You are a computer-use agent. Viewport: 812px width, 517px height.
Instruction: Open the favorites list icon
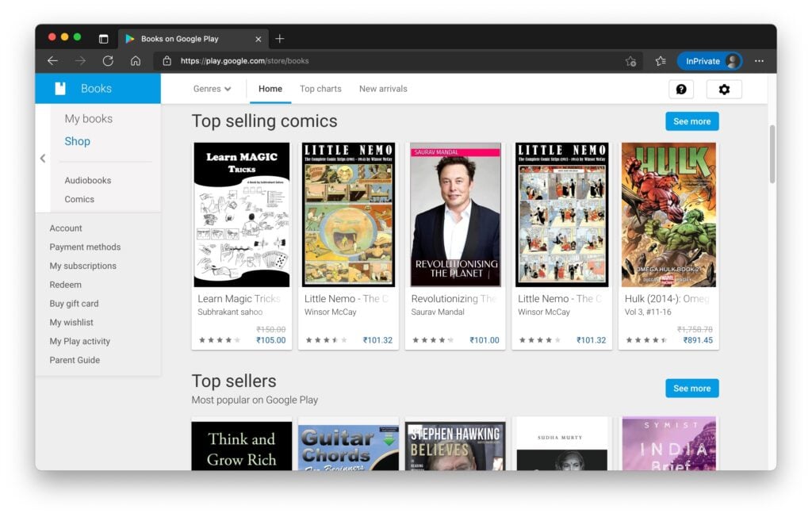click(661, 61)
